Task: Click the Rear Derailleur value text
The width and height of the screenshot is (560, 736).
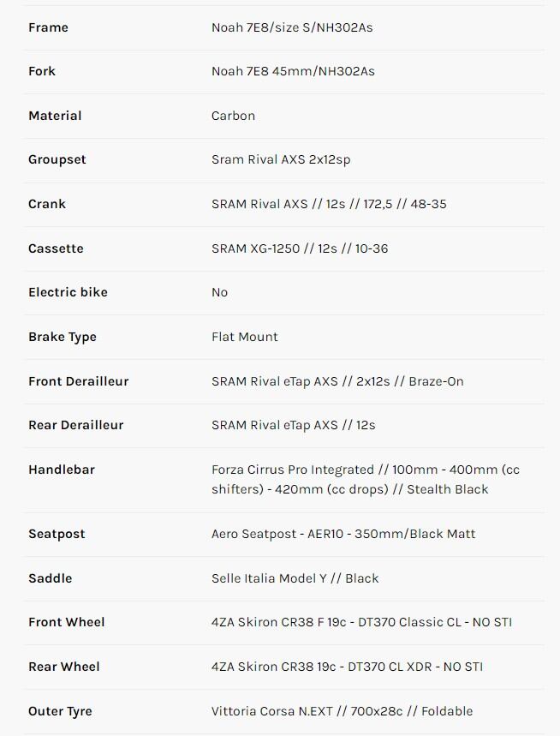Action: 293,425
